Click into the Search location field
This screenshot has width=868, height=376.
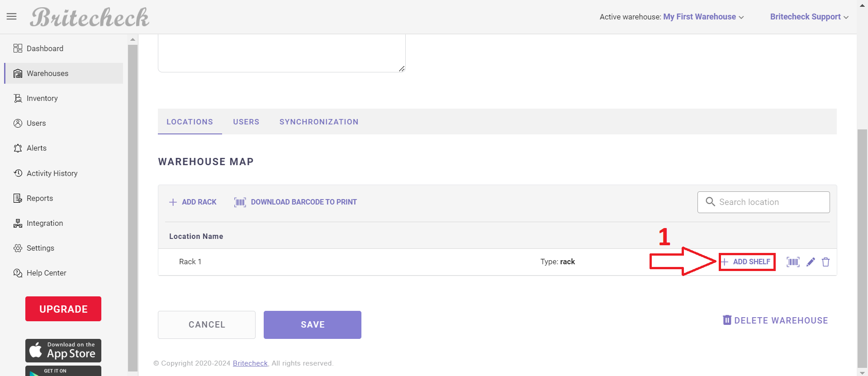click(764, 202)
